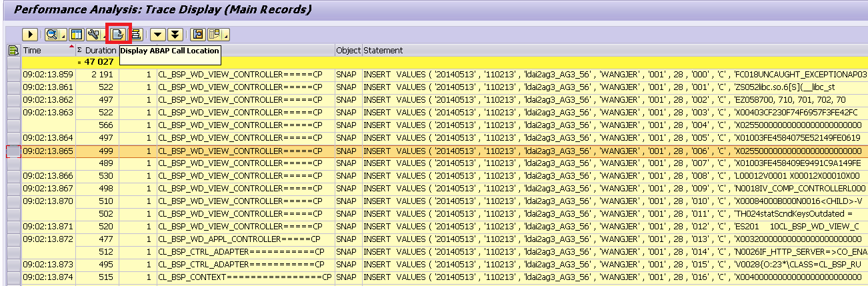Click the Time column header
The width and height of the screenshot is (868, 286).
[x=48, y=50]
